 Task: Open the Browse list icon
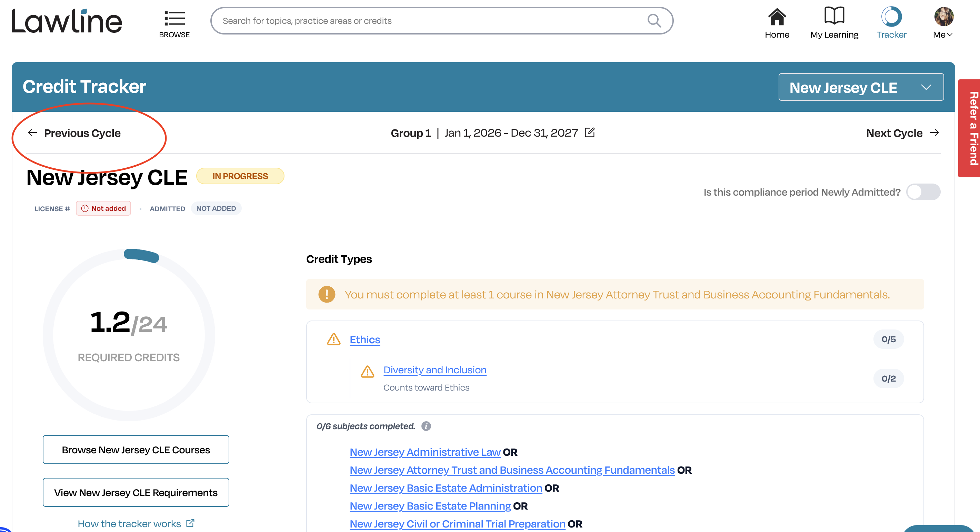click(x=174, y=18)
